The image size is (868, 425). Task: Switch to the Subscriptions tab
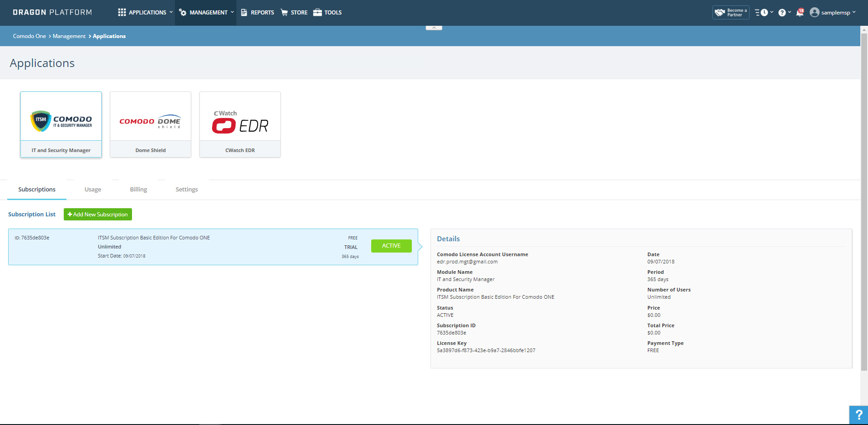tap(37, 189)
